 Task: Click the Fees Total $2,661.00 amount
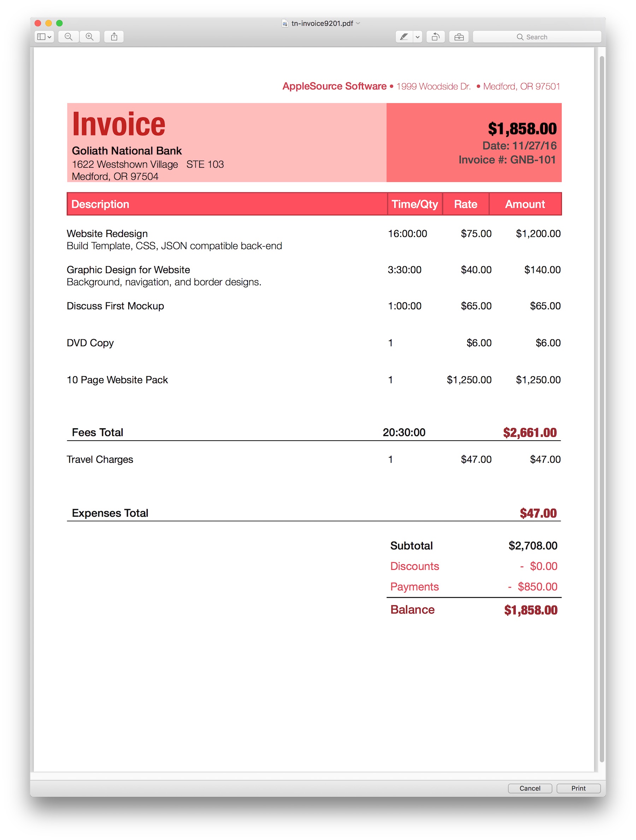click(530, 432)
